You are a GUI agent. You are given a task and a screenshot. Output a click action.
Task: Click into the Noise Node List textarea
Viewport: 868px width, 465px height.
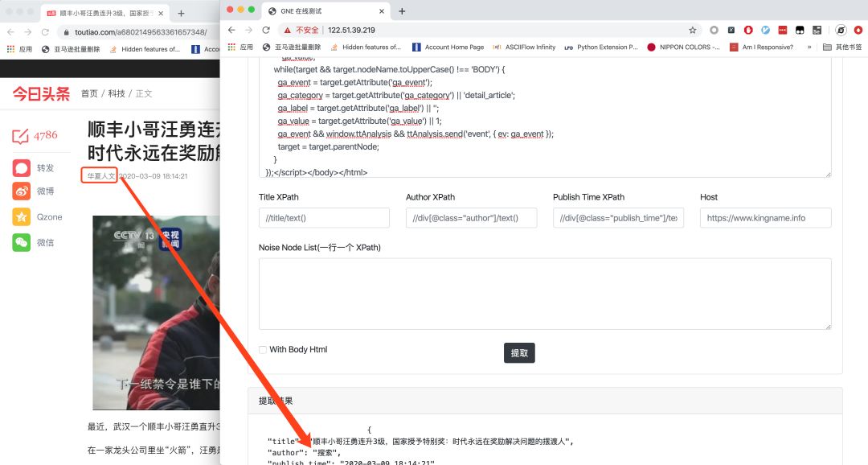click(x=545, y=294)
